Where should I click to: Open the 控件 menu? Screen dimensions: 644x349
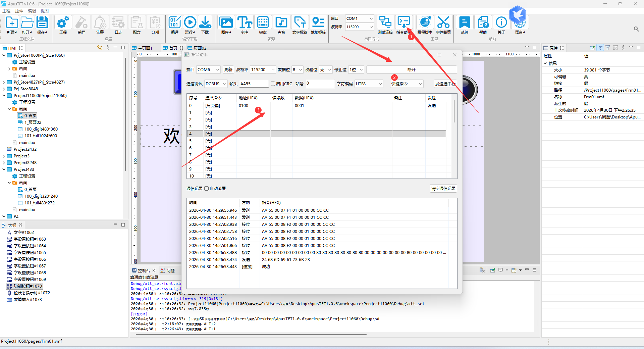tap(19, 11)
